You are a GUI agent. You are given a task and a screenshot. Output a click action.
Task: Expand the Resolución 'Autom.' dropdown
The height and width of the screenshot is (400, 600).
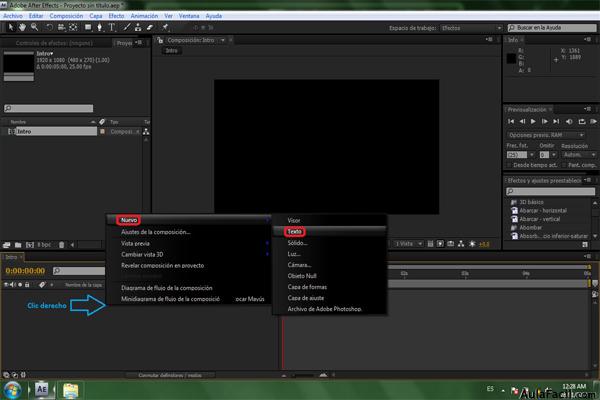(x=579, y=155)
